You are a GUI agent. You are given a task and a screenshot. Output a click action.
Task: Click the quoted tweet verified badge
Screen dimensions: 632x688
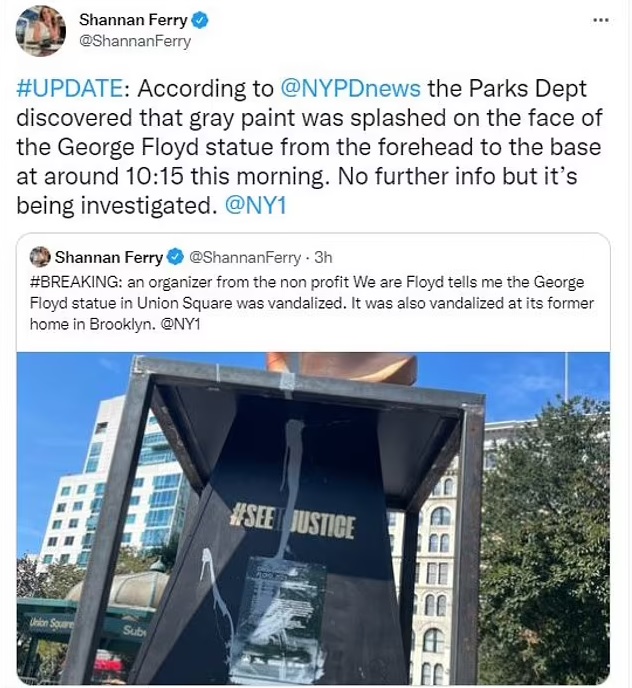click(176, 257)
